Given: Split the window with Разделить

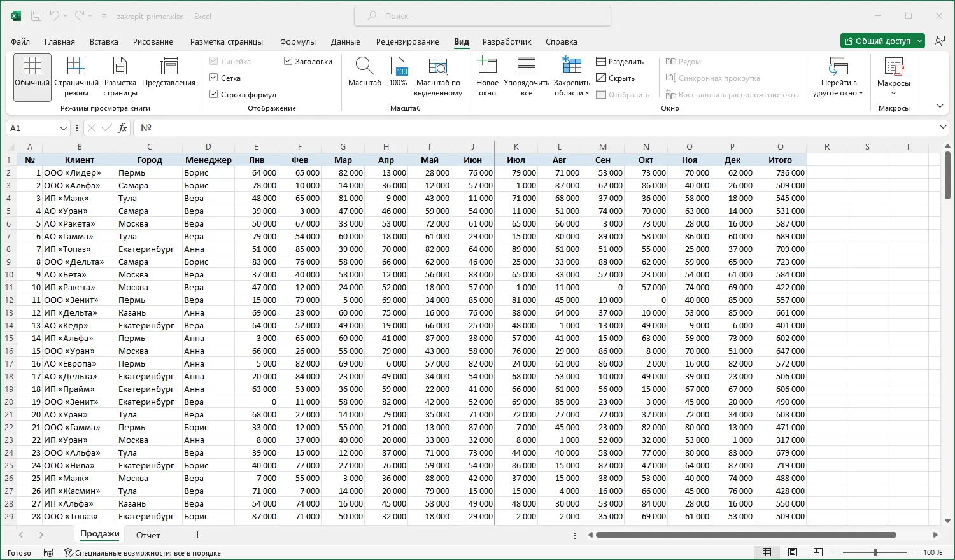Looking at the screenshot, I should [619, 62].
